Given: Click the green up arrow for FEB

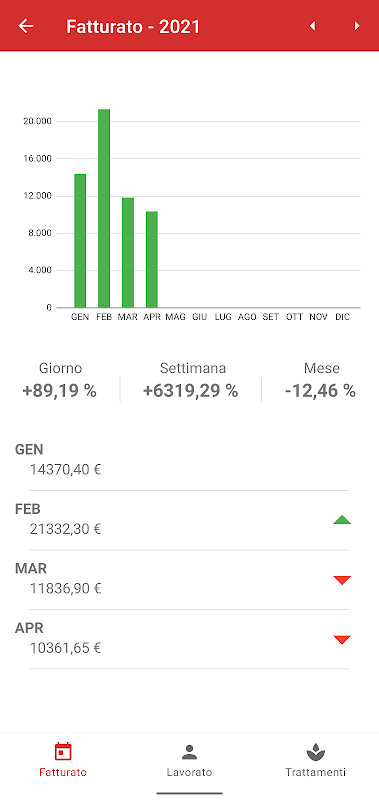Looking at the screenshot, I should pyautogui.click(x=342, y=520).
